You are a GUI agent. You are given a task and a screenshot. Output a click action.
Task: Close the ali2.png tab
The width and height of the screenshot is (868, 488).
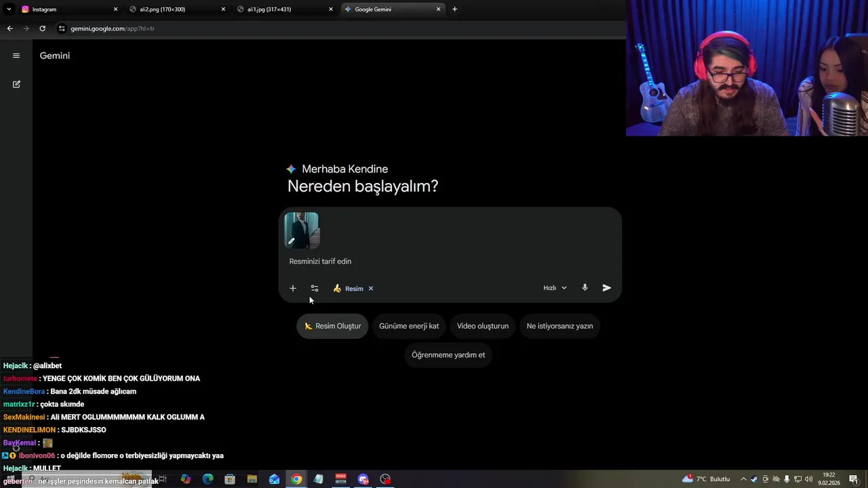pyautogui.click(x=223, y=9)
